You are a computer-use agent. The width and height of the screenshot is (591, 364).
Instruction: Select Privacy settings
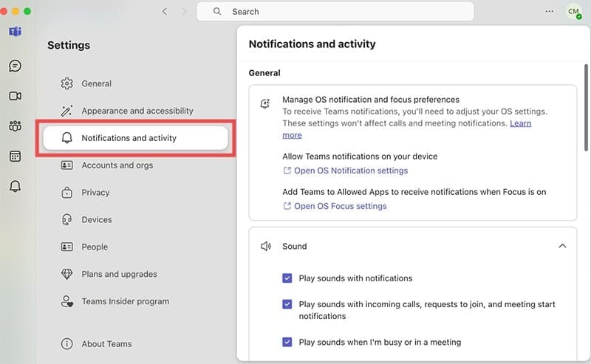coord(135,192)
